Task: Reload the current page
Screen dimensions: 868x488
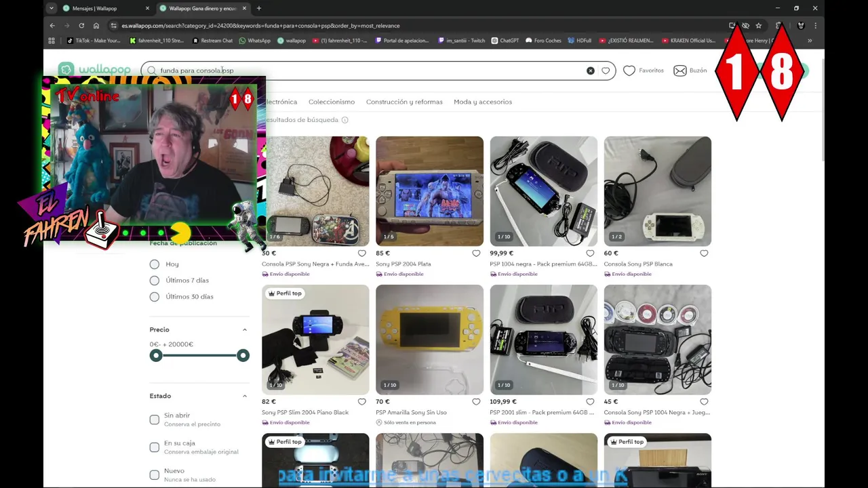Action: click(x=81, y=26)
